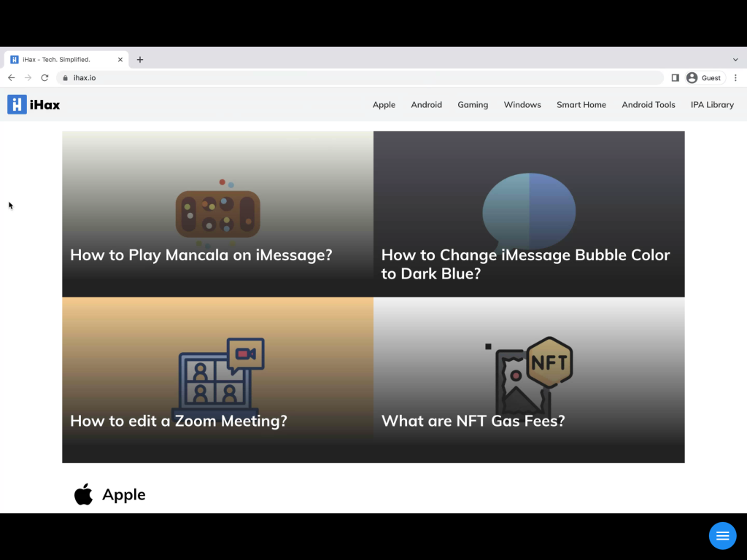Open How to Play Mancala on iMessage article
Viewport: 747px width, 560px height.
(201, 255)
